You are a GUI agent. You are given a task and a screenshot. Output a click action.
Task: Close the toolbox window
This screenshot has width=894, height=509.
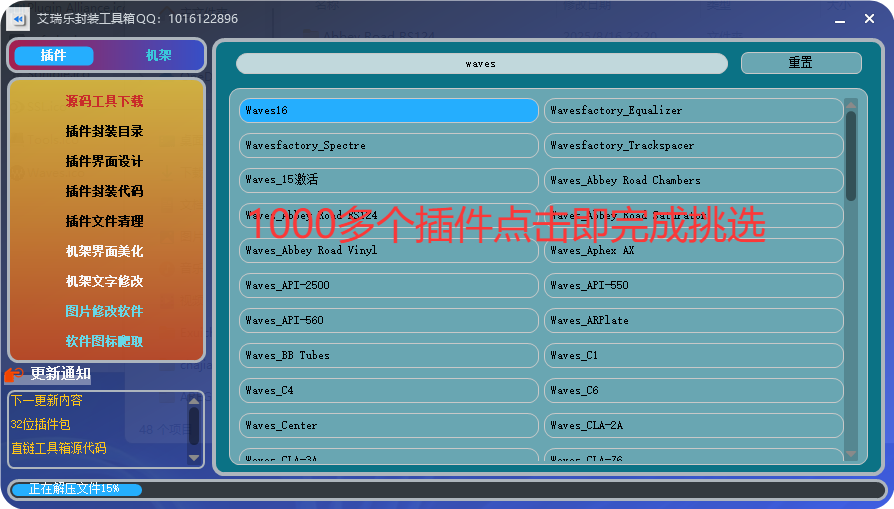[x=869, y=19]
